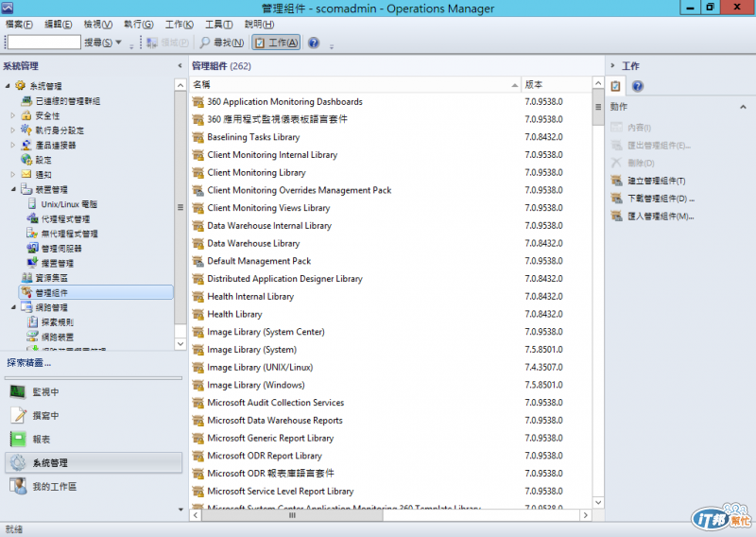This screenshot has height=537, width=756.
Task: Click the list horizontal scrollbar right arrow
Action: tap(585, 515)
